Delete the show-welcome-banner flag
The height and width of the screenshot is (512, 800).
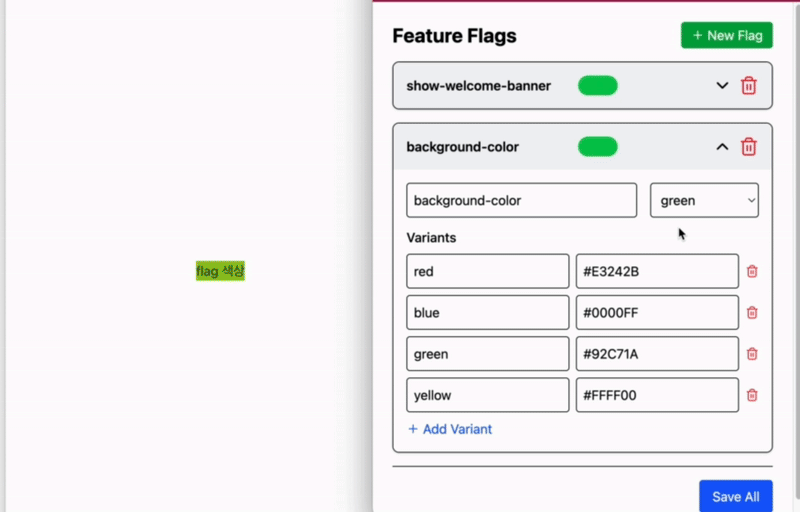748,86
